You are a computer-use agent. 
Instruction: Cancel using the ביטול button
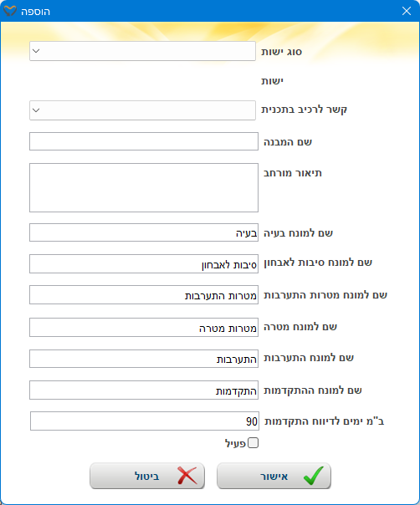[x=147, y=476]
